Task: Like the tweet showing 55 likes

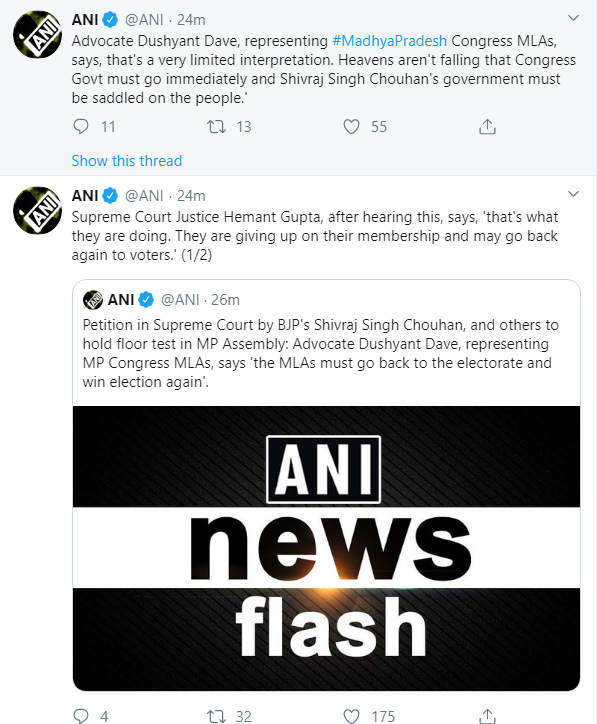Action: click(x=351, y=127)
